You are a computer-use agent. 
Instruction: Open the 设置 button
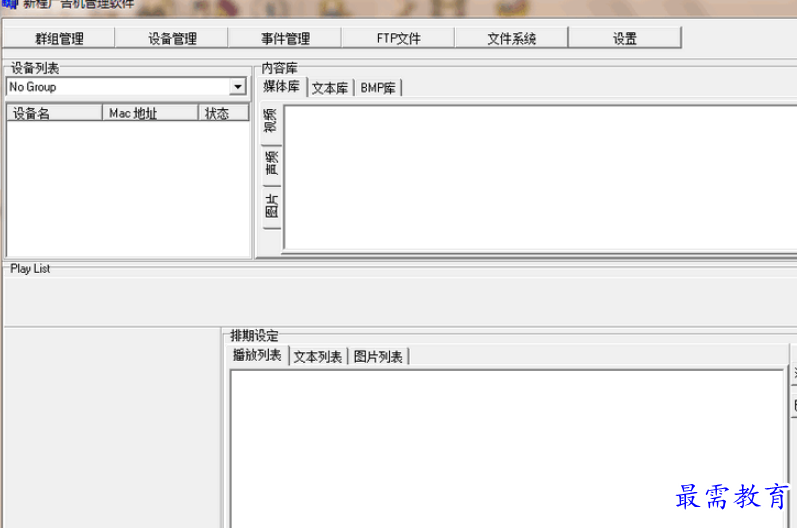[x=625, y=38]
